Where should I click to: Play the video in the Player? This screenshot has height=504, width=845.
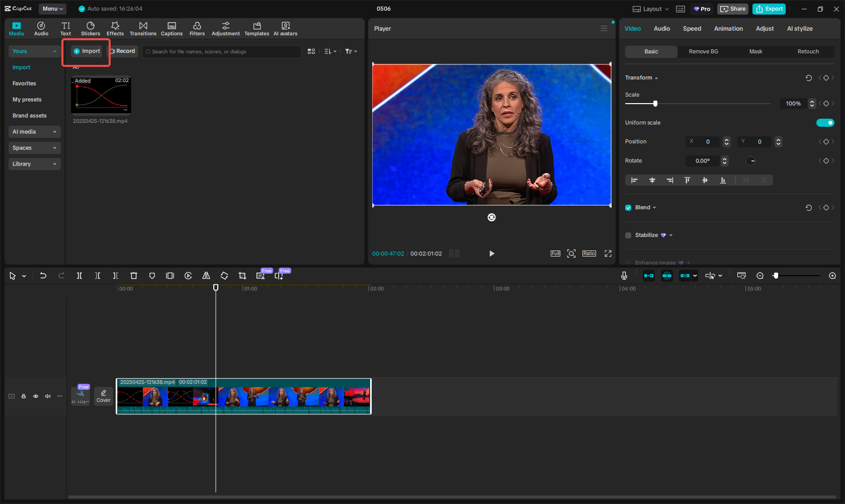492,254
